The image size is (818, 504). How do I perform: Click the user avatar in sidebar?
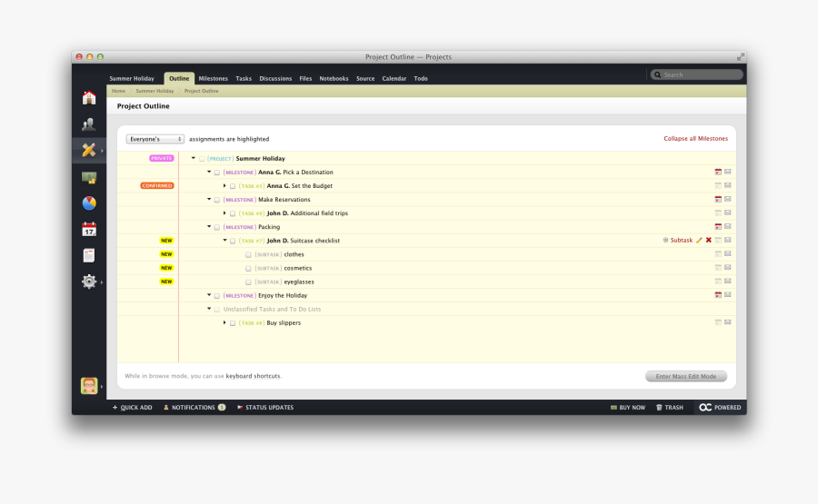(89, 386)
